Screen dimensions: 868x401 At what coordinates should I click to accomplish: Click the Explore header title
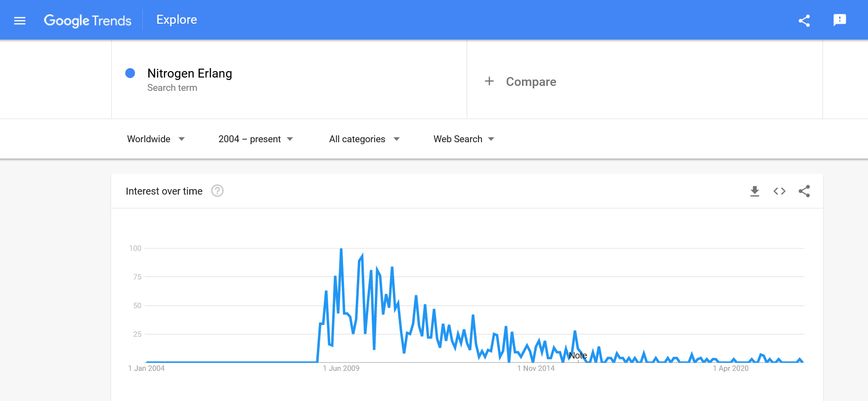coord(176,20)
